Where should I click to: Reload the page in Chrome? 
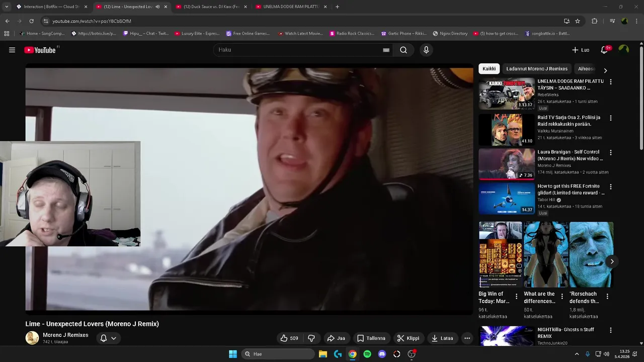click(31, 21)
